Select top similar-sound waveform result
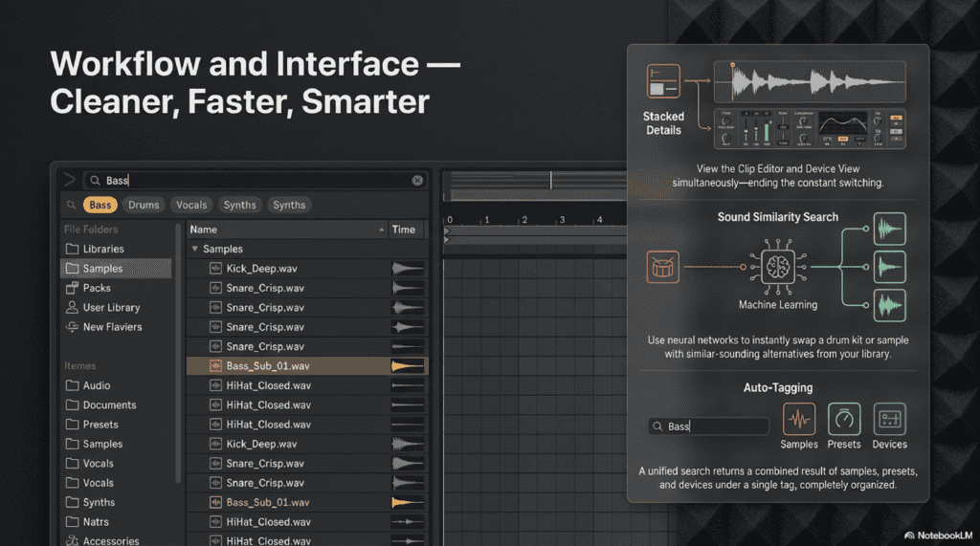 (x=889, y=229)
